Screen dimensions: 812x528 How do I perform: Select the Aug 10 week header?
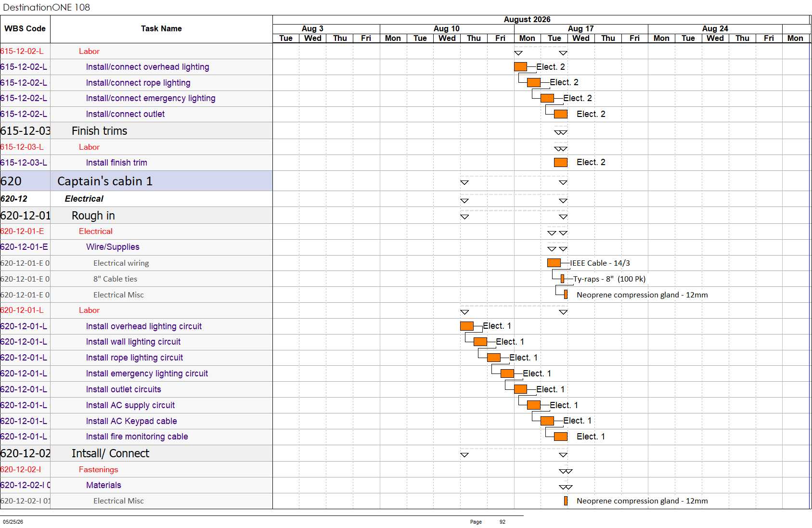click(447, 29)
